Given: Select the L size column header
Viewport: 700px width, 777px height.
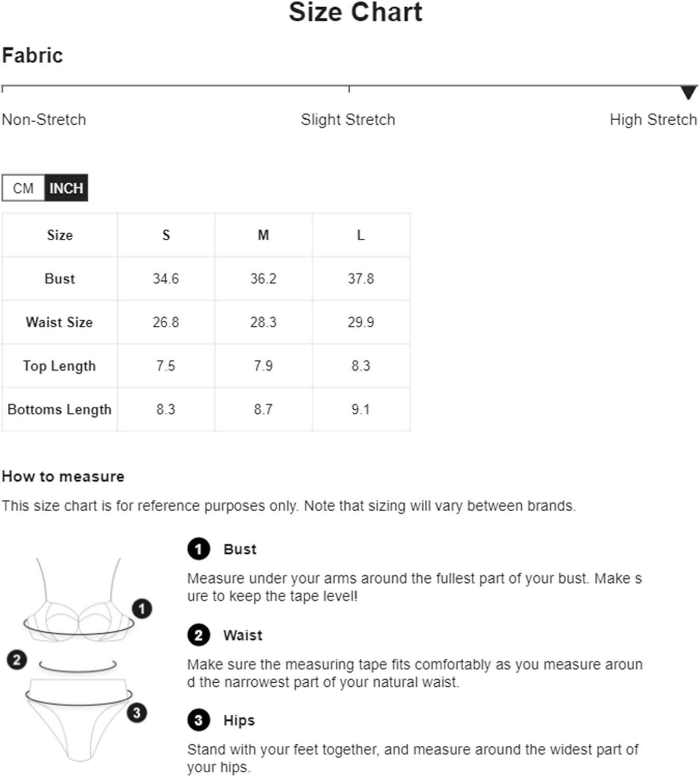Looking at the screenshot, I should pos(361,235).
